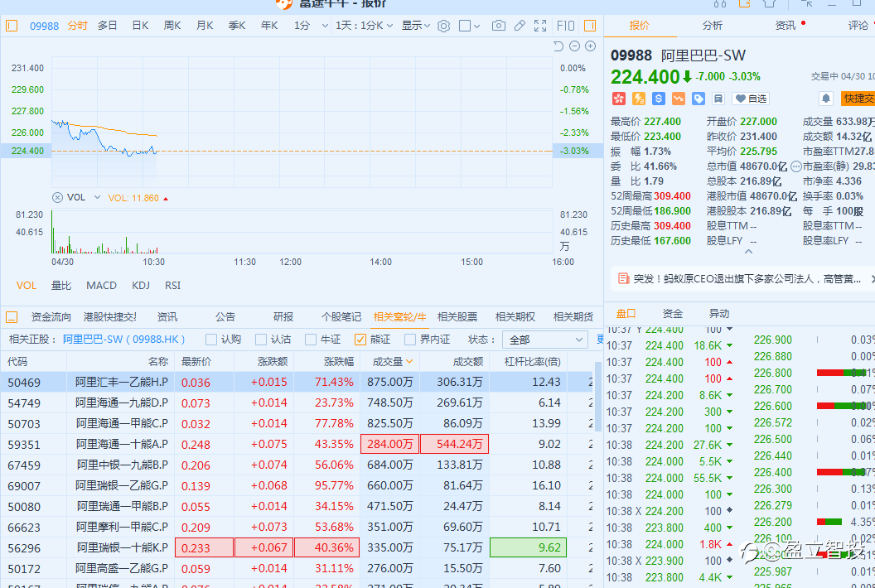875x588 pixels.
Task: Toggle the left sidebar panel icon
Action: pyautogui.click(x=11, y=26)
